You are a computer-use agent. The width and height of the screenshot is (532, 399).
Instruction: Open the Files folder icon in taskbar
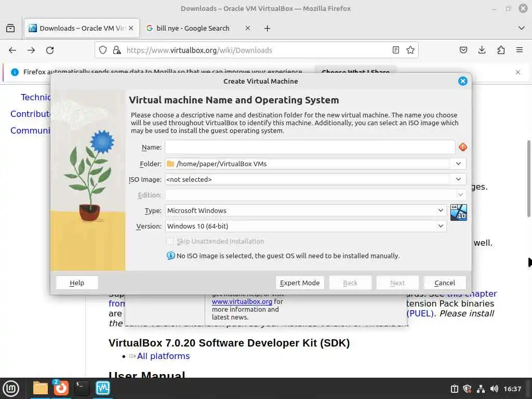coord(41,388)
